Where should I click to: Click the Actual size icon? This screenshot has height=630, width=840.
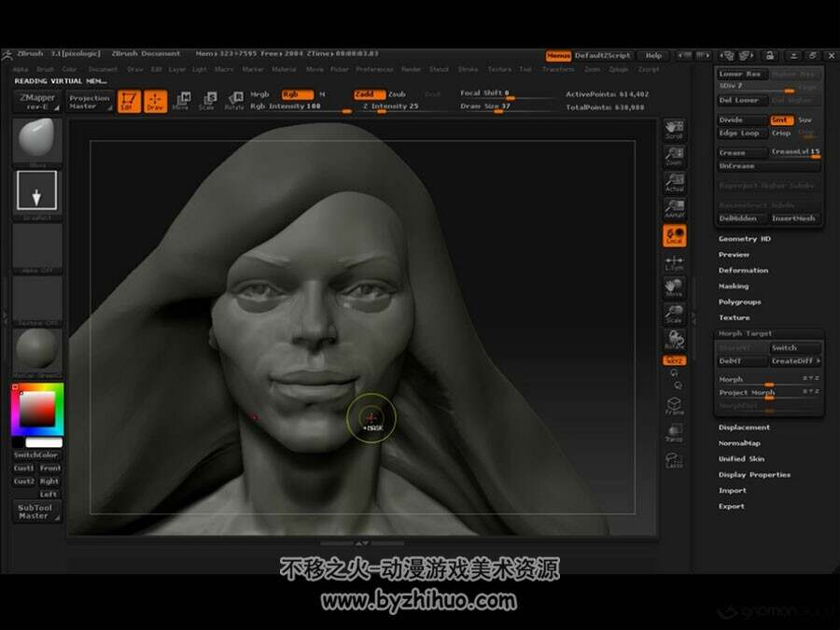[674, 182]
